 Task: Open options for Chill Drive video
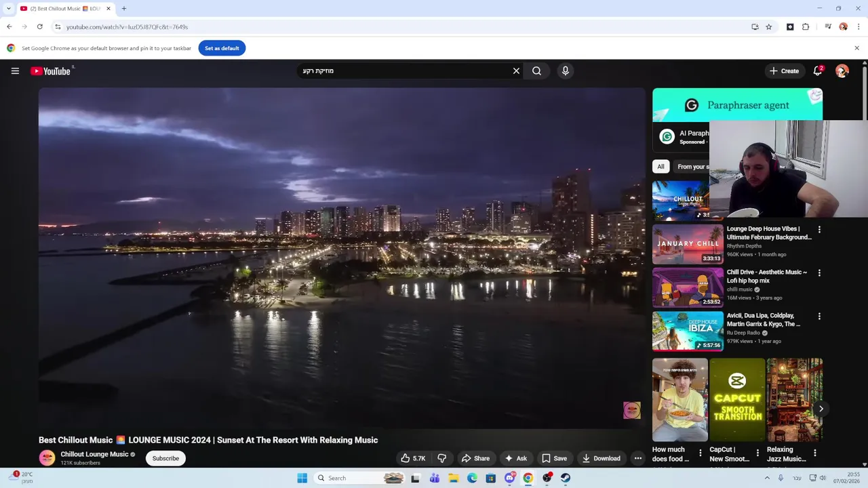[819, 273]
